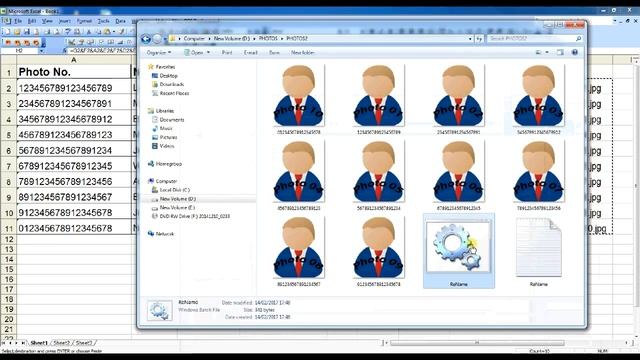Open Excel Data menu

pyautogui.click(x=120, y=21)
